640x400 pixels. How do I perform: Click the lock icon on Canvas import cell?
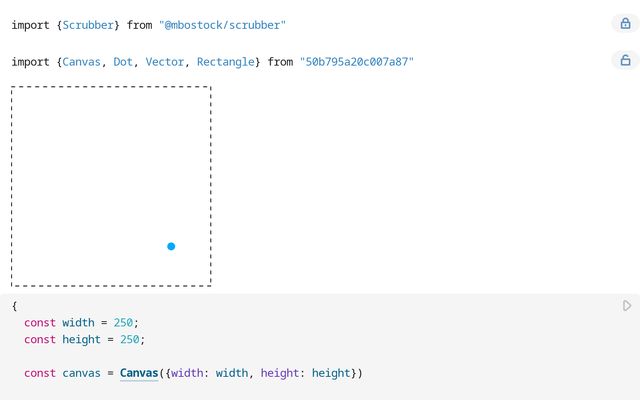pyautogui.click(x=624, y=61)
